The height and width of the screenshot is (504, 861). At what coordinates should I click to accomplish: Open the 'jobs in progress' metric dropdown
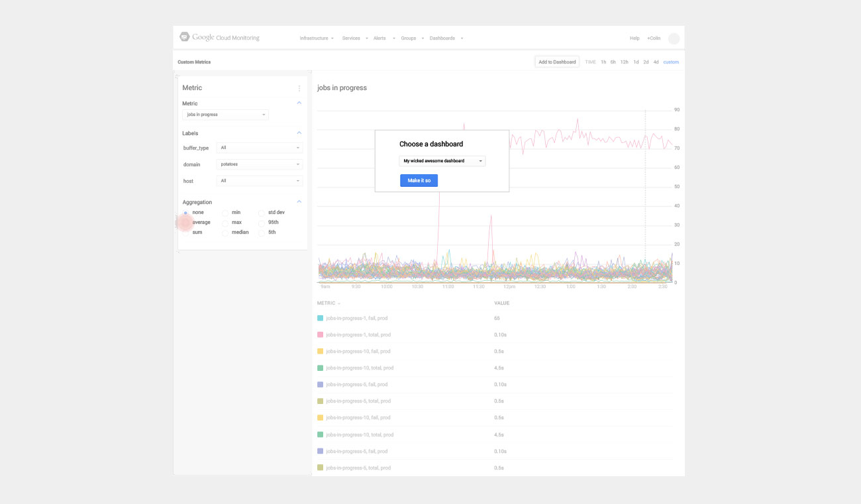click(225, 115)
